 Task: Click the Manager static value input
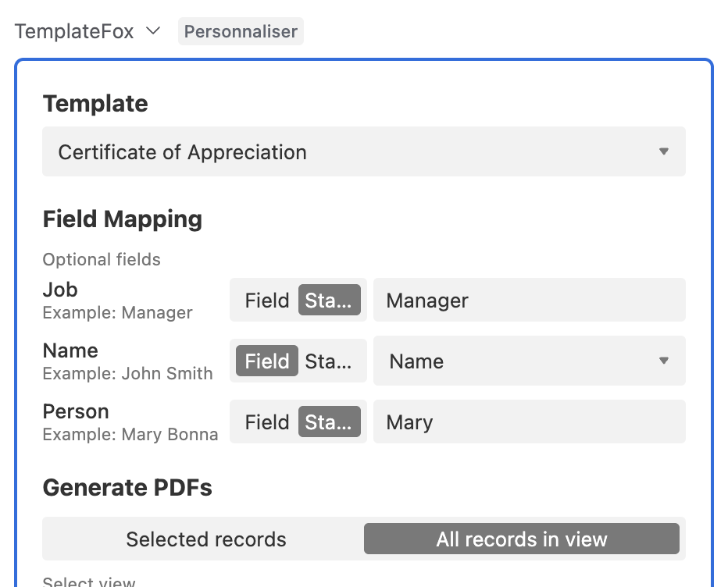pyautogui.click(x=530, y=300)
